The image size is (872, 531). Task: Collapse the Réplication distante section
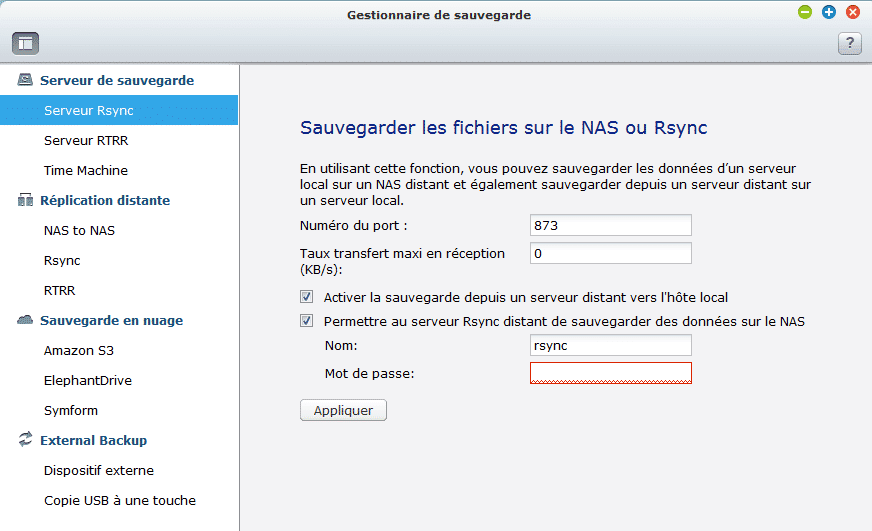pyautogui.click(x=105, y=200)
